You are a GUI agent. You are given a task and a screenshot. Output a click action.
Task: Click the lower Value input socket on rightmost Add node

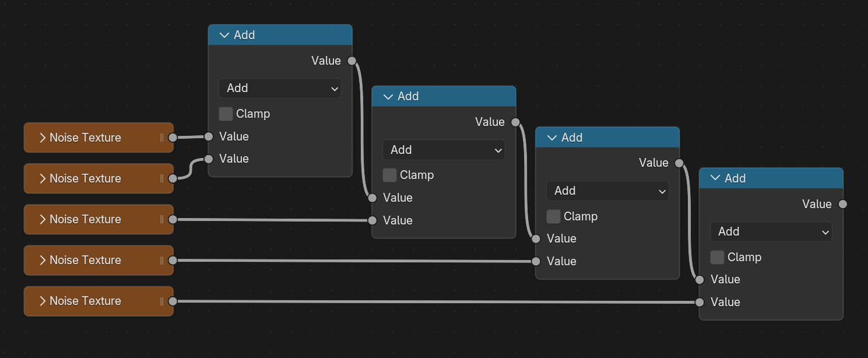click(700, 302)
